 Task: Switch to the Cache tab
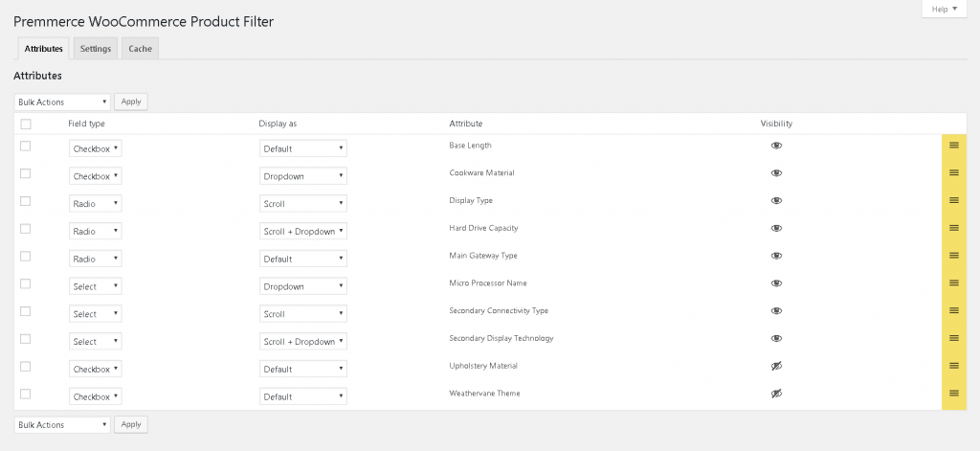point(140,49)
